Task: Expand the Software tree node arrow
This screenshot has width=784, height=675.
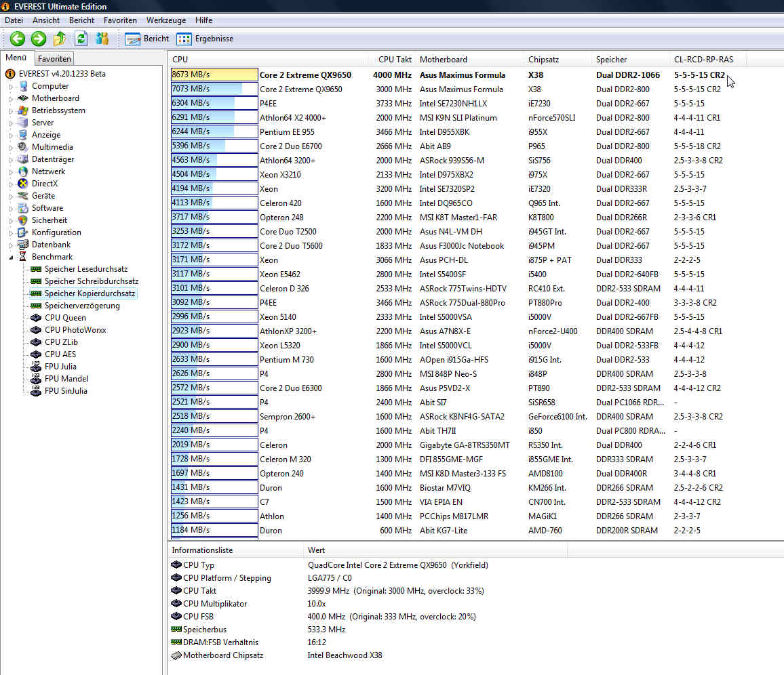Action: (x=11, y=208)
